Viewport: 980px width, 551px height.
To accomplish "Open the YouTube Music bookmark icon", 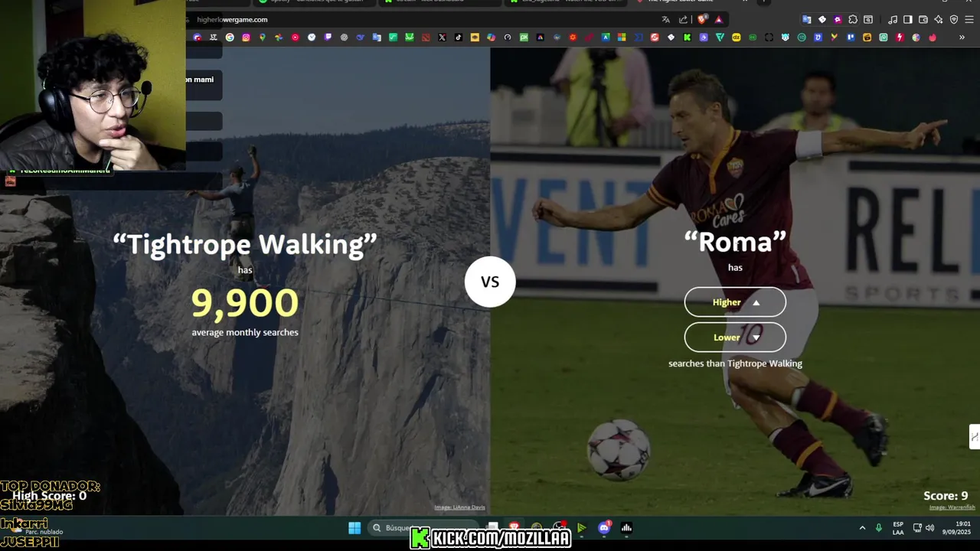I will click(295, 37).
